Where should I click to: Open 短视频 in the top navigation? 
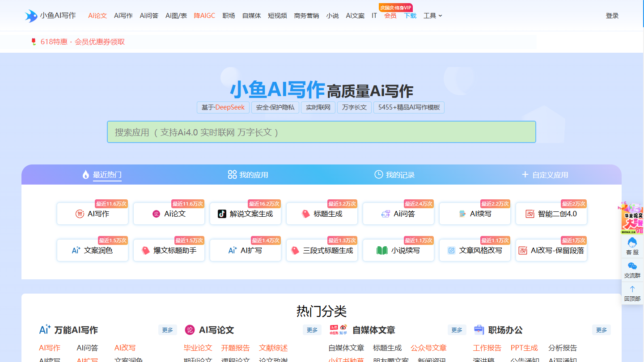click(x=277, y=16)
